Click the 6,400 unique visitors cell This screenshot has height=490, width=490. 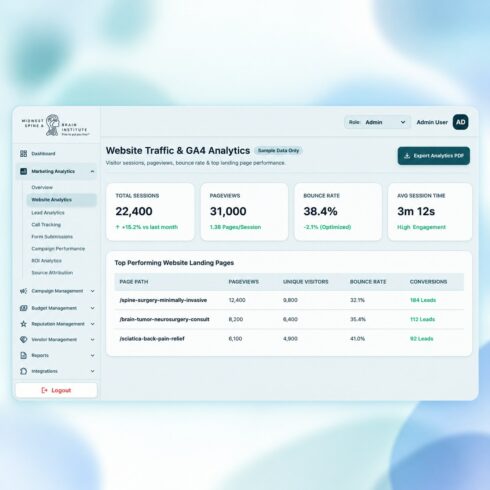pos(290,319)
